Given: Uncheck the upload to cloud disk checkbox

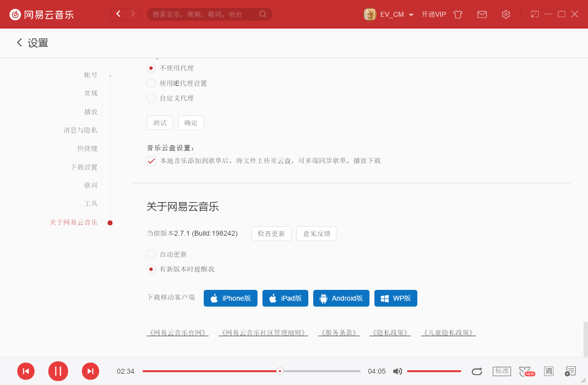Looking at the screenshot, I should click(x=151, y=161).
